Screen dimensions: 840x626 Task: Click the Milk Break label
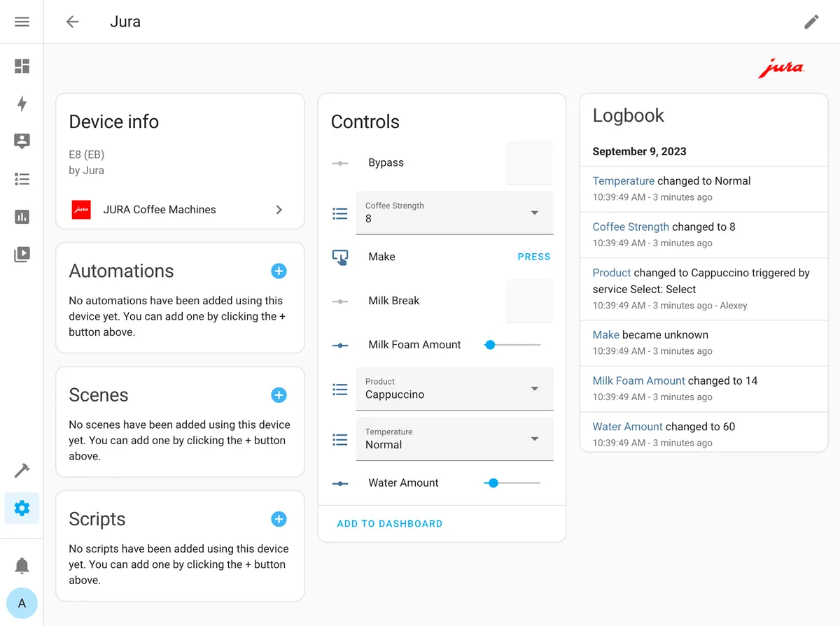click(394, 301)
